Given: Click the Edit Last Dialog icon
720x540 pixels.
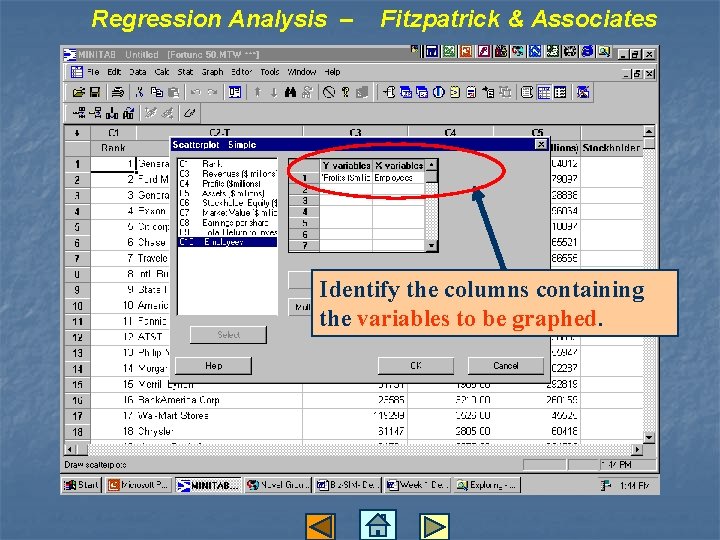Looking at the screenshot, I should pos(235,92).
